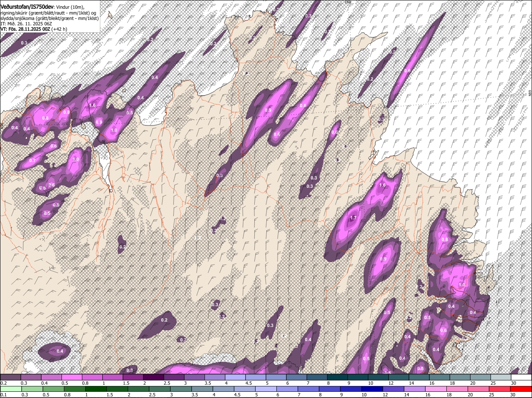Pick the 0.3 swatch in the upper legend row
This screenshot has width=532, height=398.
point(31,377)
